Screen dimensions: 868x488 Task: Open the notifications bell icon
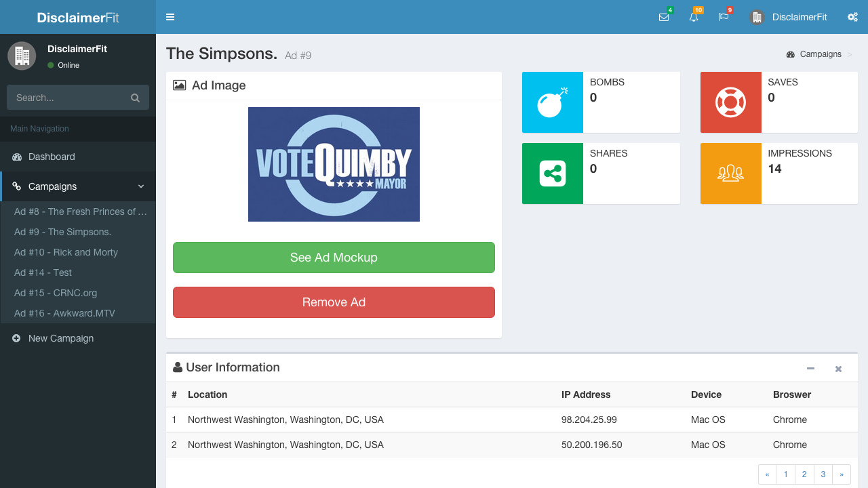[x=694, y=17]
